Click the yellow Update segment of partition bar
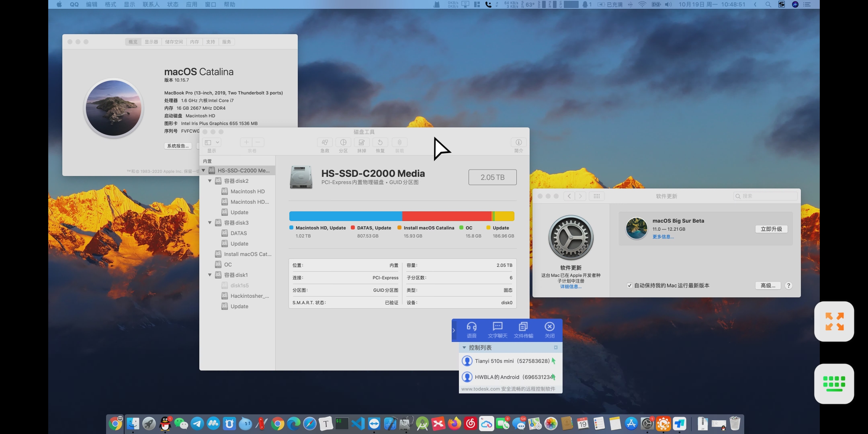The height and width of the screenshot is (434, 868). [x=504, y=216]
